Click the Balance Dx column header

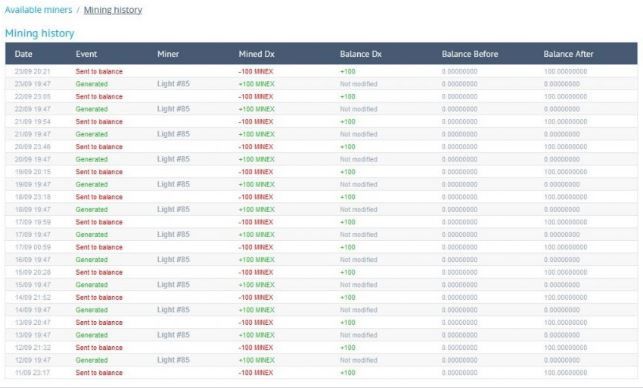click(360, 54)
